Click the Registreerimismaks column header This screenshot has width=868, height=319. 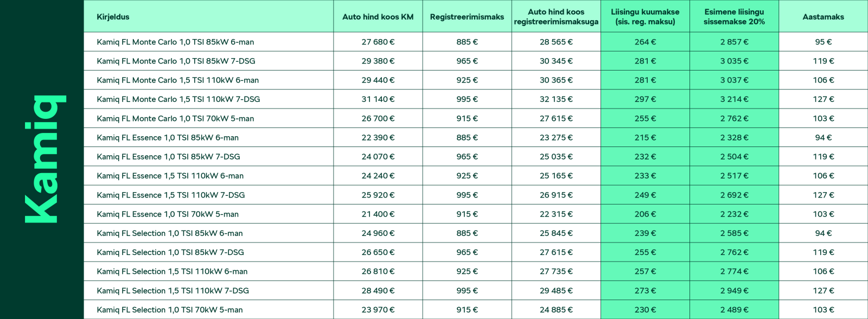pyautogui.click(x=467, y=16)
